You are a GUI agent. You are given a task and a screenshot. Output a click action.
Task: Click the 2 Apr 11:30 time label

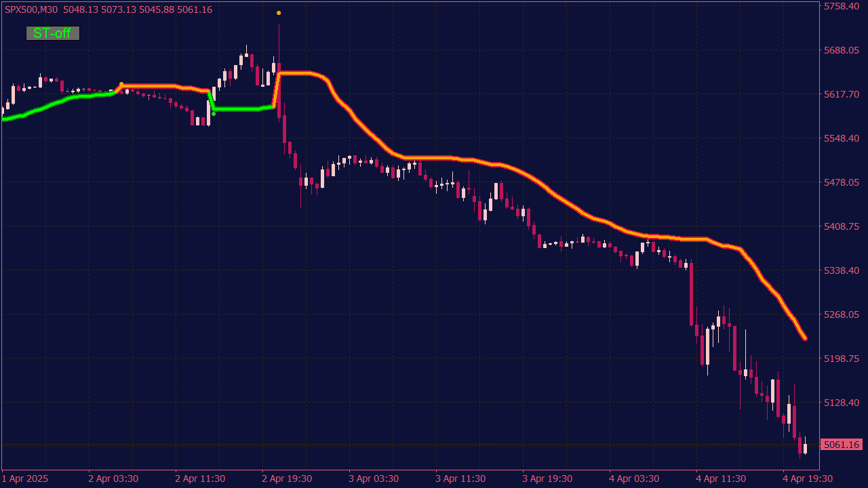coord(200,479)
